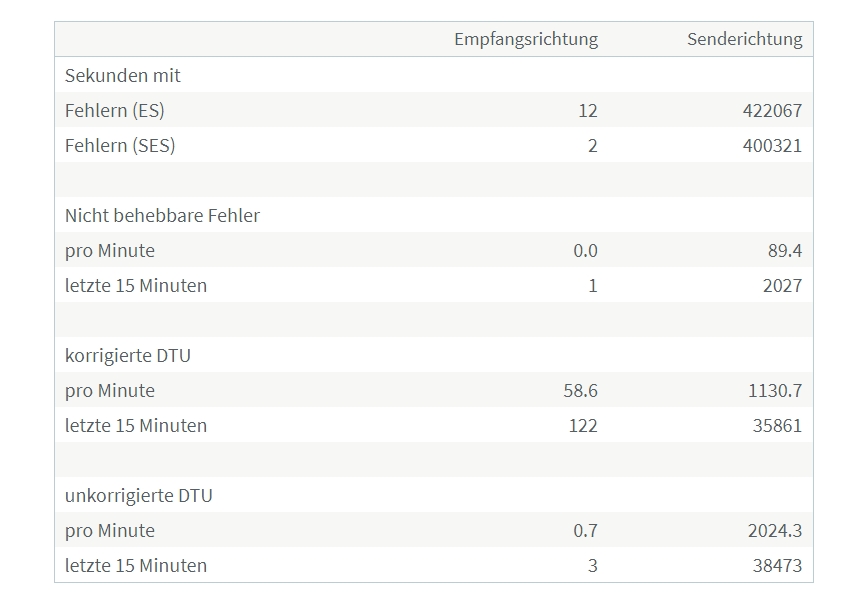The width and height of the screenshot is (861, 607).
Task: Click the Fehlern (ES) row label
Action: [x=114, y=110]
